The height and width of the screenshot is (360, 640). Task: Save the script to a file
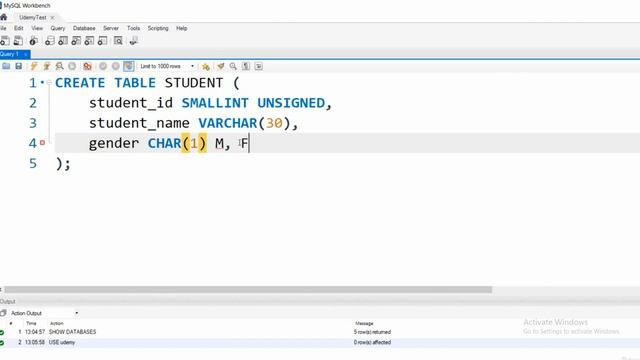click(19, 66)
